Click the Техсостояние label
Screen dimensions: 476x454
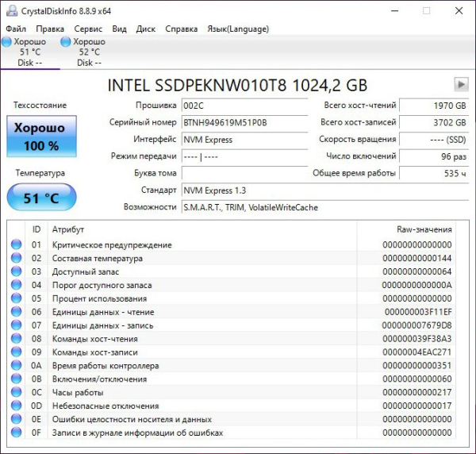click(40, 106)
